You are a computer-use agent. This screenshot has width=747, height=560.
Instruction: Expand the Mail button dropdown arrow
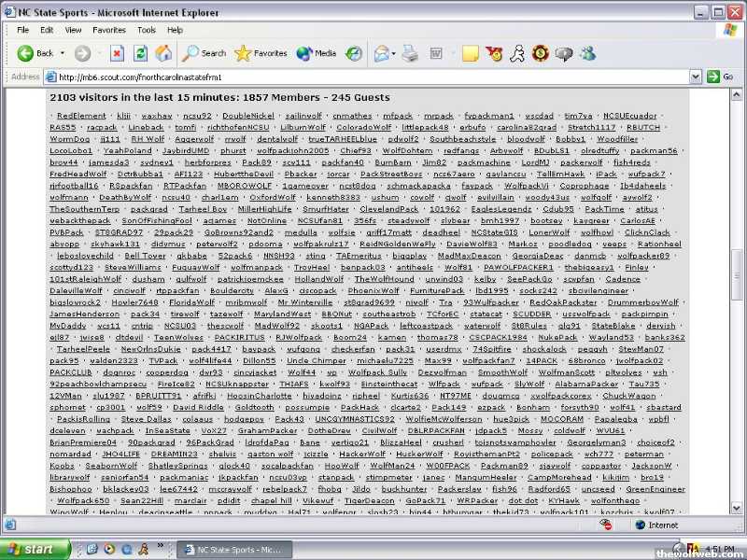pyautogui.click(x=394, y=53)
